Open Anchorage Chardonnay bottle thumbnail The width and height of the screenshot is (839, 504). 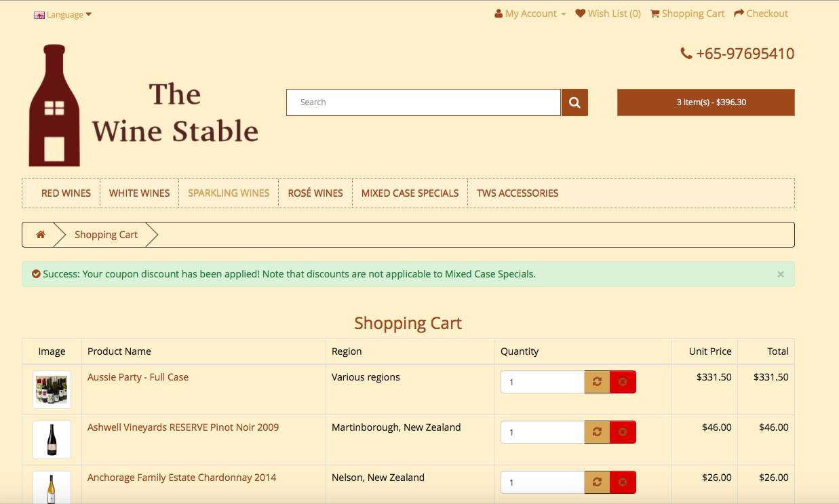(x=52, y=487)
